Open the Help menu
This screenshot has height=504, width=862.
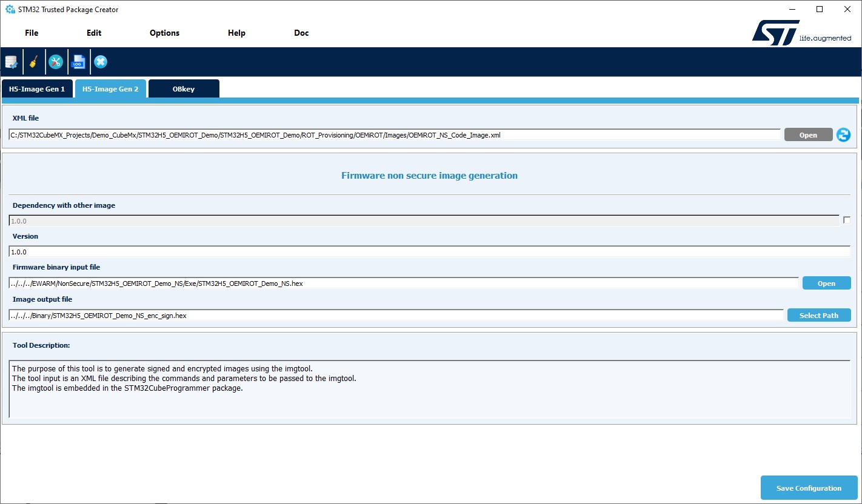[x=237, y=33]
